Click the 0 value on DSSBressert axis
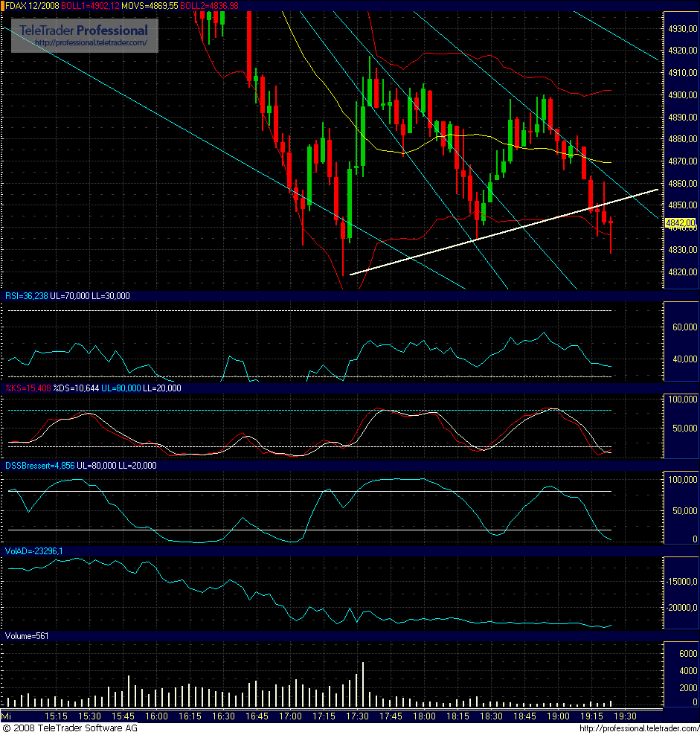This screenshot has height=735, width=700. point(695,539)
